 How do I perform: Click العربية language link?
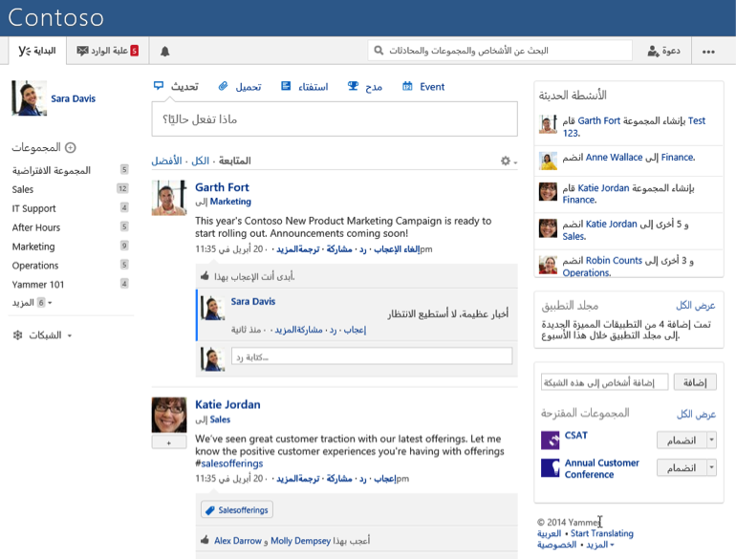[x=550, y=533]
